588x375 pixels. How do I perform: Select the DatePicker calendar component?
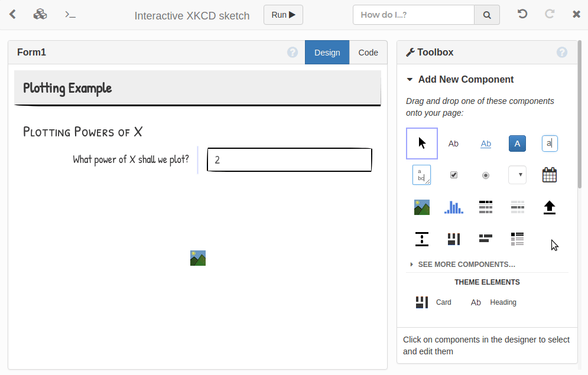[550, 174]
